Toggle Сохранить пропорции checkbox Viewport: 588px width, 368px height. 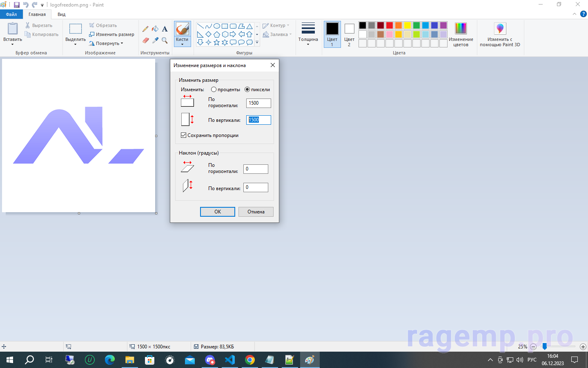184,135
